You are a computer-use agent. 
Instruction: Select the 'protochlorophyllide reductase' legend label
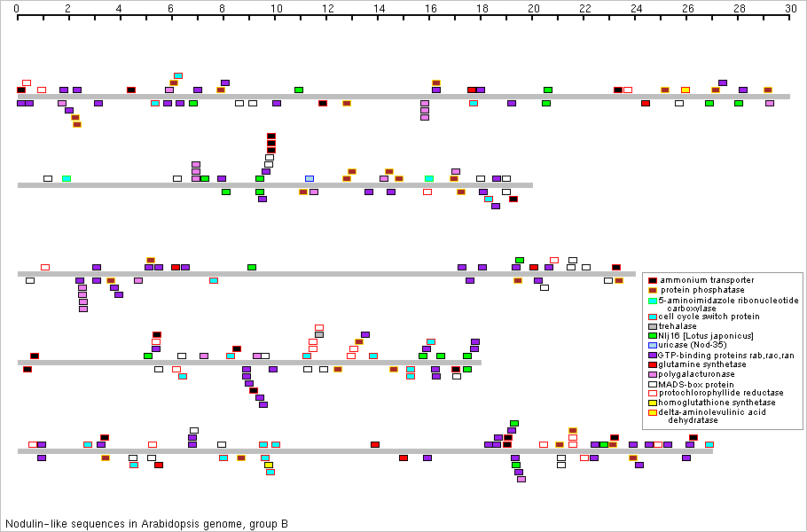point(722,393)
